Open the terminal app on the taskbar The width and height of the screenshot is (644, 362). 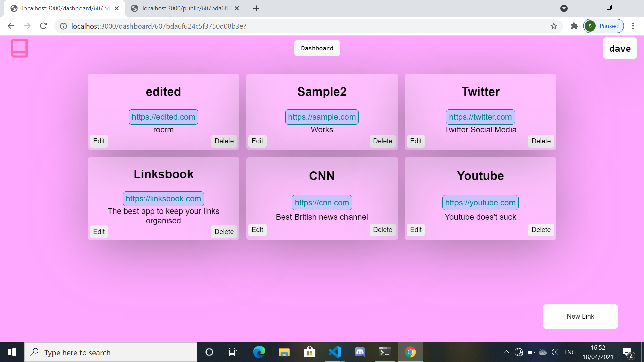pyautogui.click(x=385, y=352)
